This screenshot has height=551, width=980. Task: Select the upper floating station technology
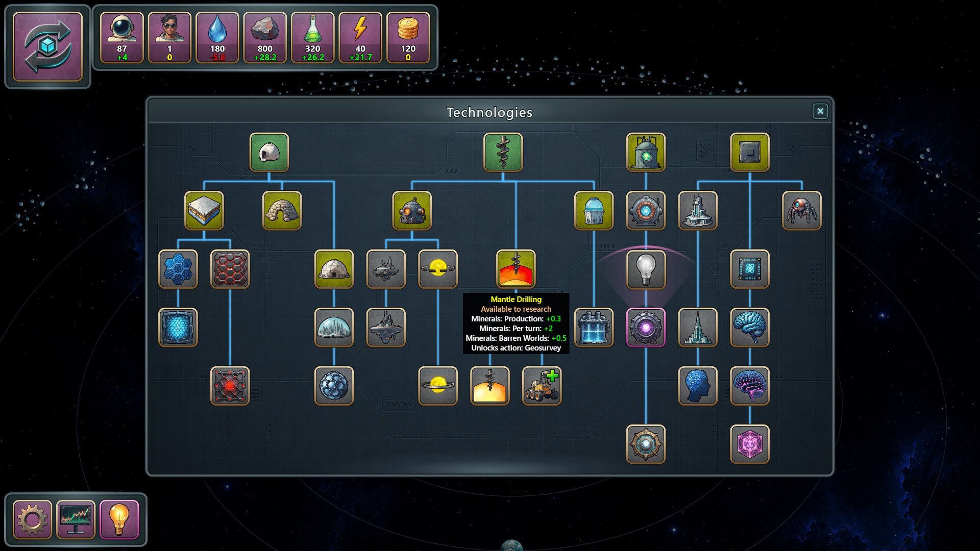tap(386, 269)
